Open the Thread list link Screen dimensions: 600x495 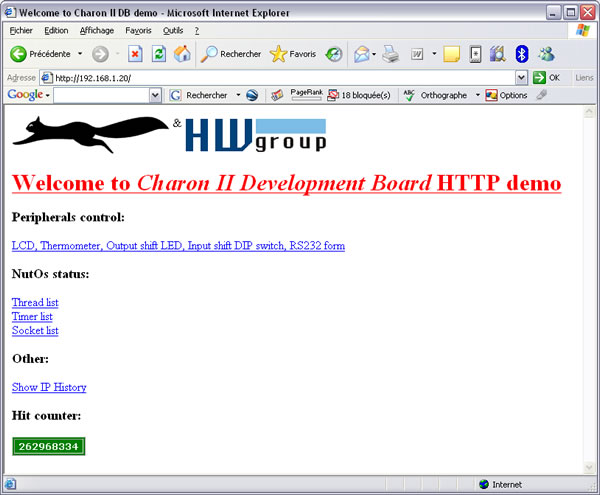[x=35, y=302]
